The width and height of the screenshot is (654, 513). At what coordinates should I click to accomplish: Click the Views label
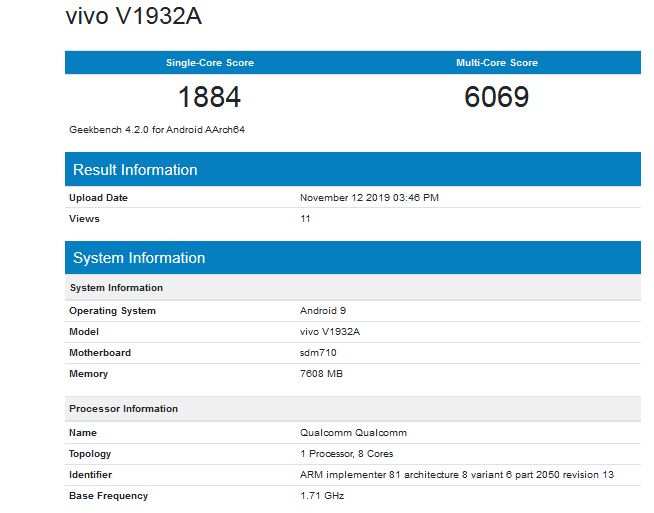click(x=84, y=219)
